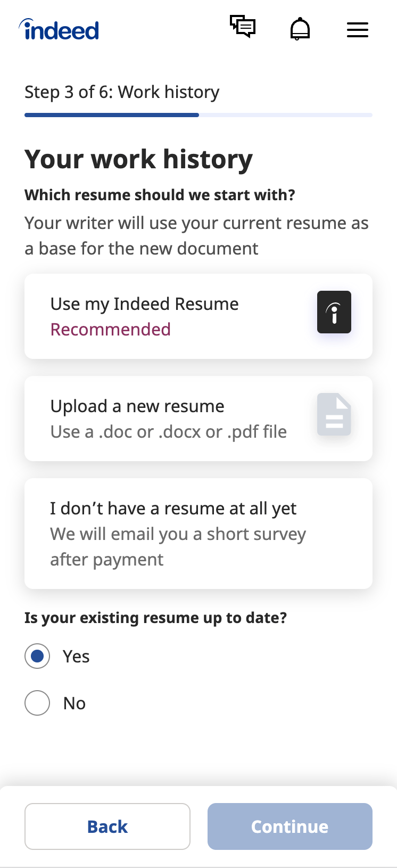Click the "No" option label
Image resolution: width=397 pixels, height=868 pixels.
75,703
